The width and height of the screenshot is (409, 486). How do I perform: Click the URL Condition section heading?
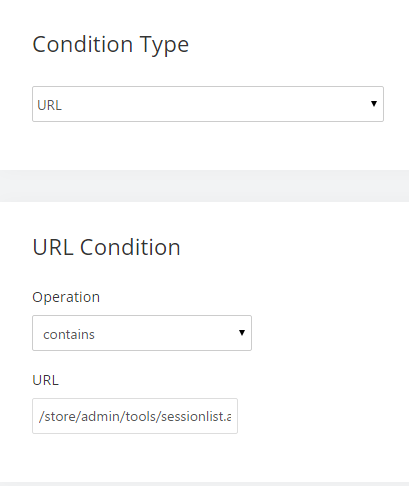point(106,247)
